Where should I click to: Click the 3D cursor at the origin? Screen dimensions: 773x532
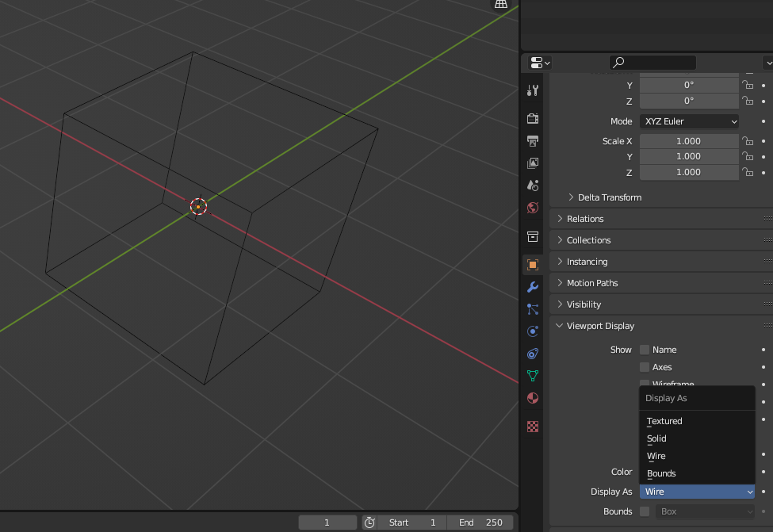198,207
